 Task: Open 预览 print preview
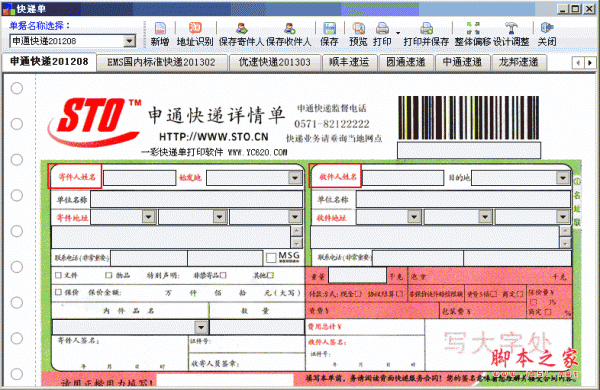coord(358,28)
